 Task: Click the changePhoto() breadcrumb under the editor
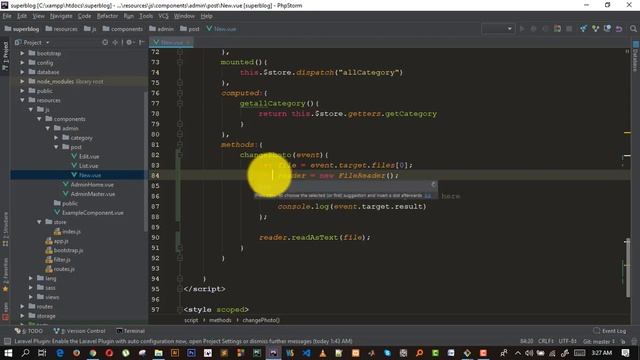coord(261,320)
